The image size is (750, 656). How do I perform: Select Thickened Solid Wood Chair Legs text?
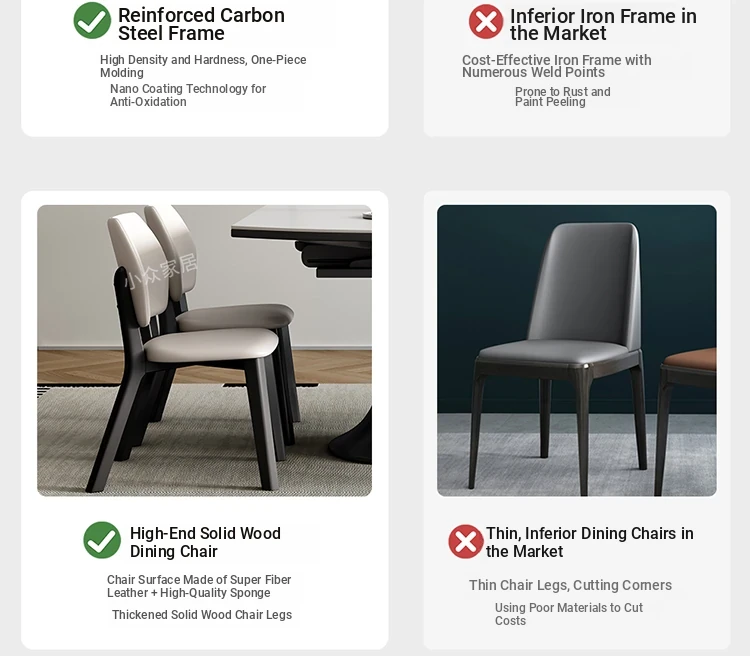[x=202, y=615]
